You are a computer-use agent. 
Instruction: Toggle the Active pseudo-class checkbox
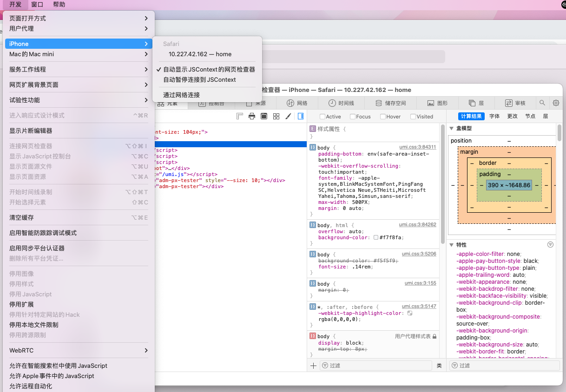pyautogui.click(x=322, y=117)
